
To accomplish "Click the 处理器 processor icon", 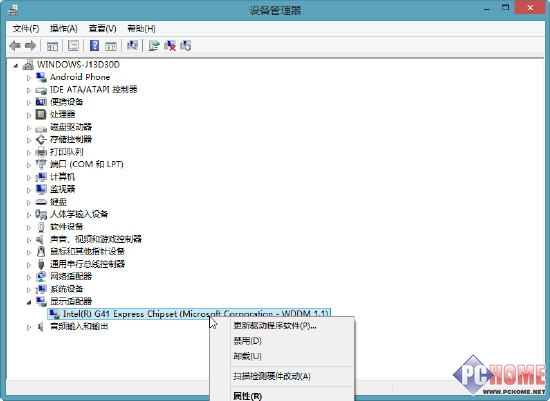I will [41, 114].
